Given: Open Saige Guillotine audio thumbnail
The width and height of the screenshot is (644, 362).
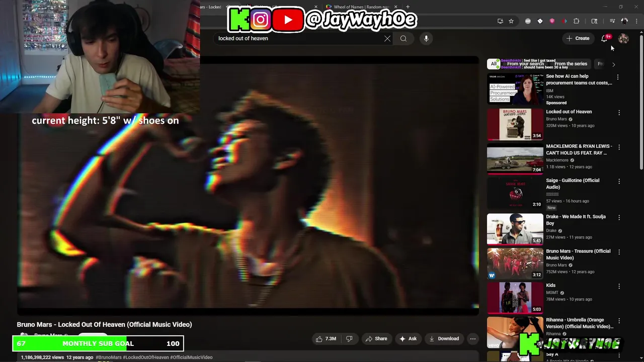Looking at the screenshot, I should pyautogui.click(x=515, y=193).
